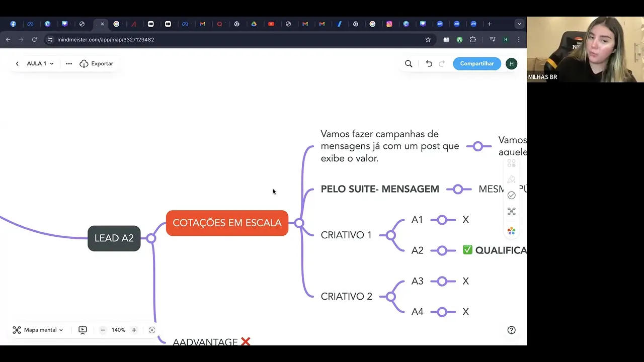Open the task checkmark icon in sidebar
The width and height of the screenshot is (644, 362).
[512, 195]
